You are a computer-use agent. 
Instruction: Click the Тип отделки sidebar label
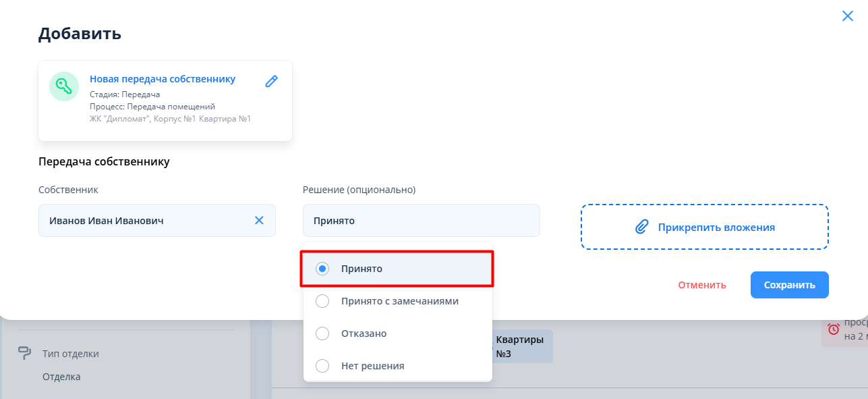coord(70,354)
